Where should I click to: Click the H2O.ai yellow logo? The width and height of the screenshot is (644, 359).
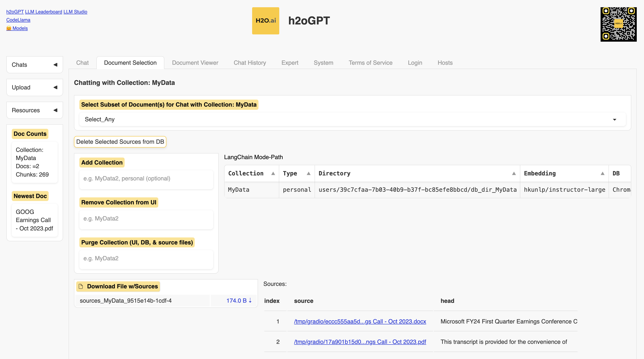[265, 21]
